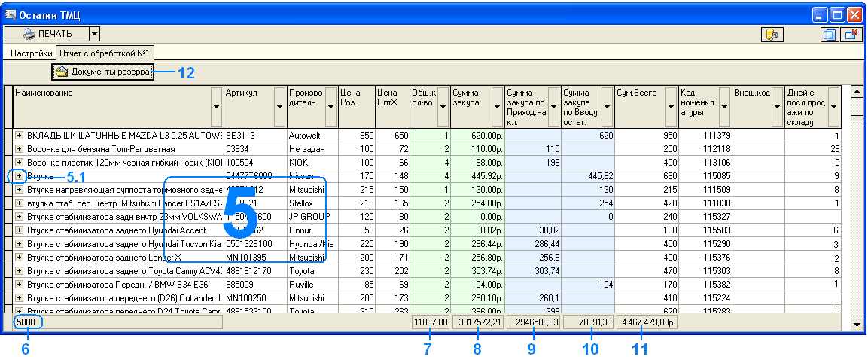Click the scrollbar up arrow
The image size is (868, 357).
coord(857,92)
